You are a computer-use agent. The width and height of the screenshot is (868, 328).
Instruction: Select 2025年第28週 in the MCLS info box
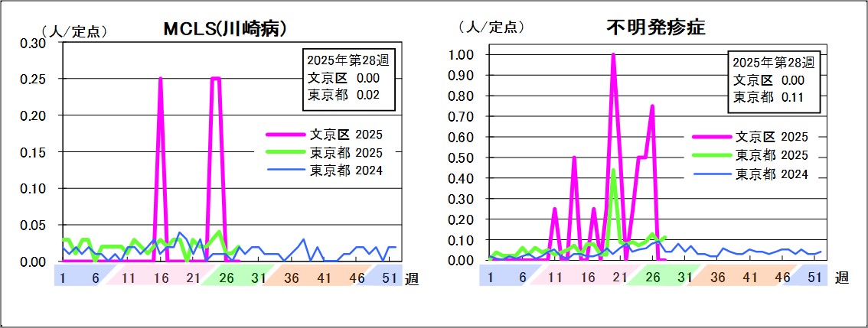[x=348, y=61]
